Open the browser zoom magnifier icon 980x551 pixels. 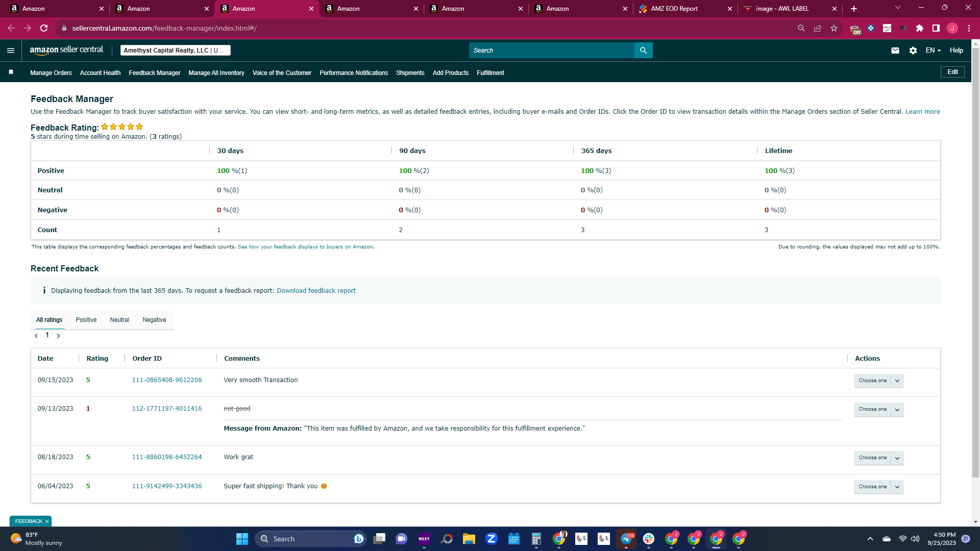[801, 28]
